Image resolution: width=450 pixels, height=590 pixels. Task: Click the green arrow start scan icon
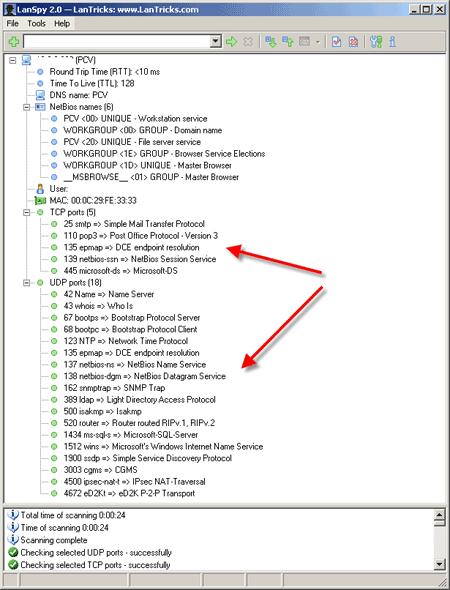click(x=232, y=42)
